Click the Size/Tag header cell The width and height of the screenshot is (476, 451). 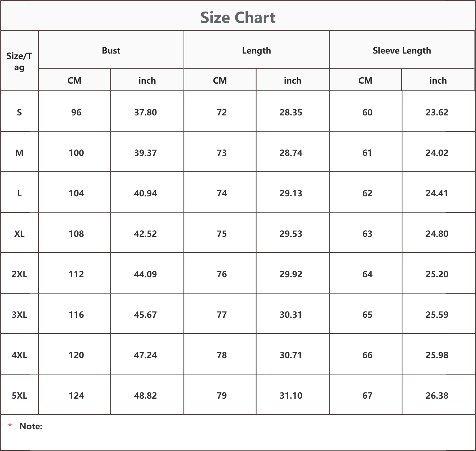coord(19,61)
